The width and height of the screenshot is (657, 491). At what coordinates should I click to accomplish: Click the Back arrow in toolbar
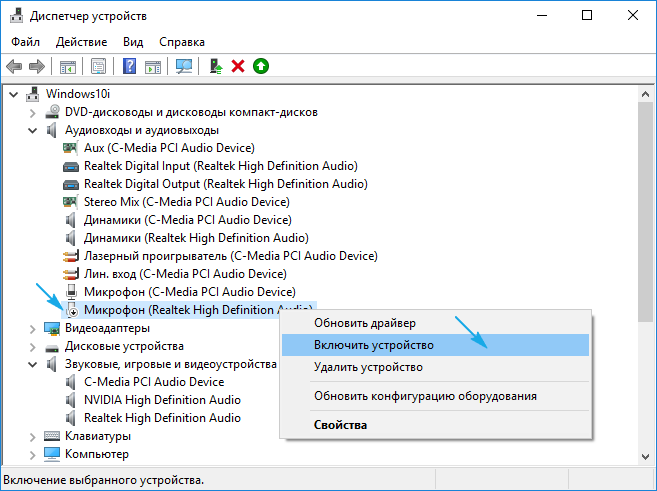pyautogui.click(x=14, y=66)
